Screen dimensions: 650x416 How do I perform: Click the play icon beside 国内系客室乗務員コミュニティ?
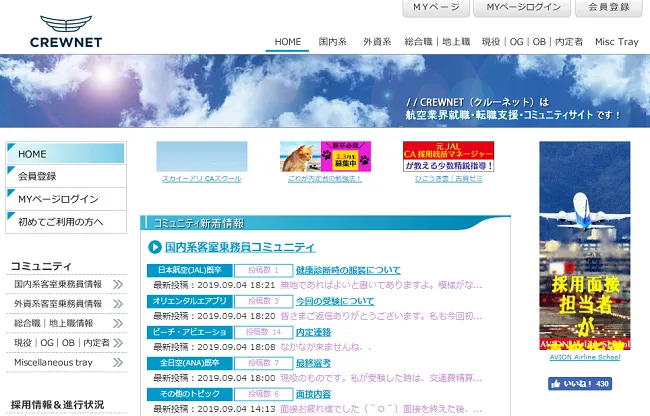[155, 247]
